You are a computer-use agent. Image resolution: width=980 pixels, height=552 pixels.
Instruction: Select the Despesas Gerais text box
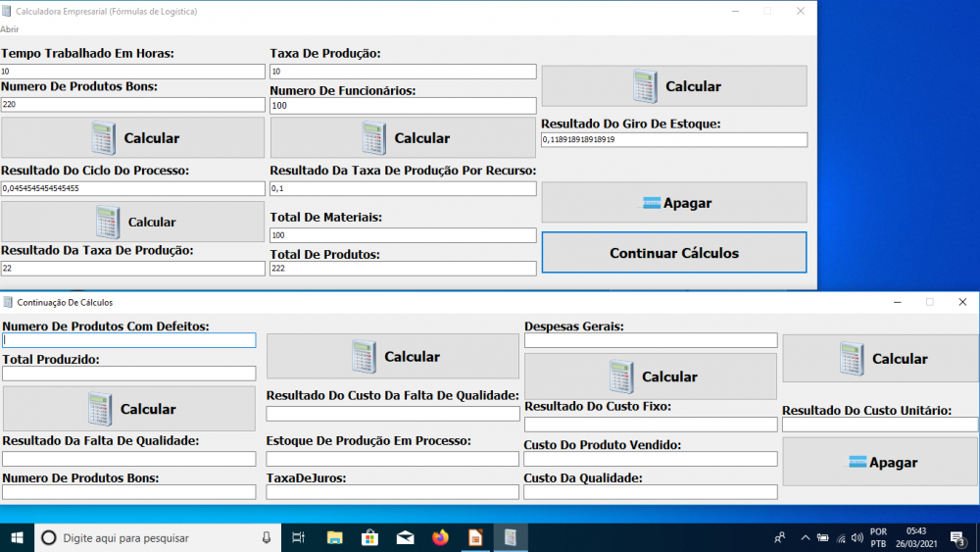(x=651, y=340)
